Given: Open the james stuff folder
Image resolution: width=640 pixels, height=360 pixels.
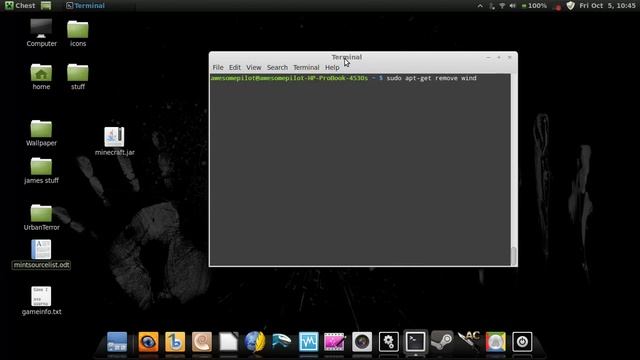Looking at the screenshot, I should [41, 171].
